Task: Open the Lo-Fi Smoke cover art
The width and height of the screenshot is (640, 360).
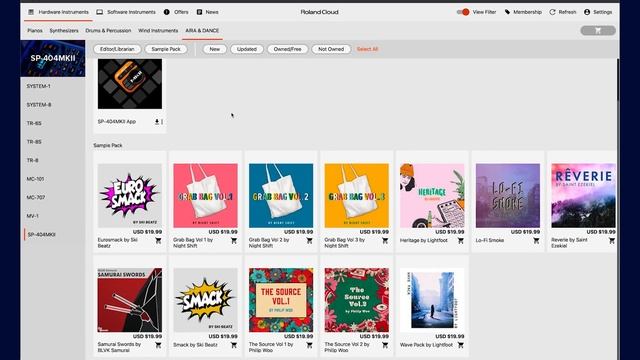Action: tap(508, 196)
